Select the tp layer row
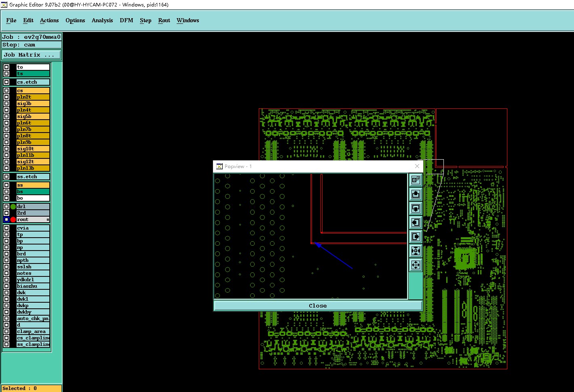This screenshot has height=392, width=574. pos(33,234)
